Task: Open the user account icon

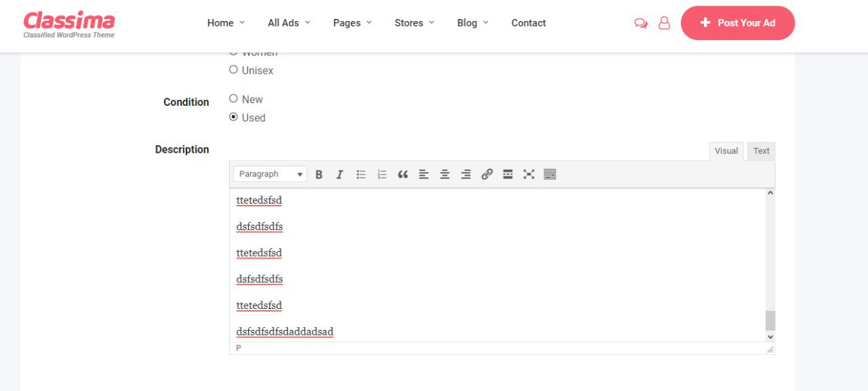Action: pos(665,23)
